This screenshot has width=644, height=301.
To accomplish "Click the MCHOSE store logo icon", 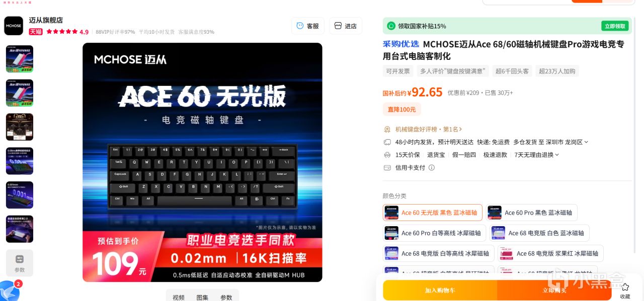I will tap(14, 26).
